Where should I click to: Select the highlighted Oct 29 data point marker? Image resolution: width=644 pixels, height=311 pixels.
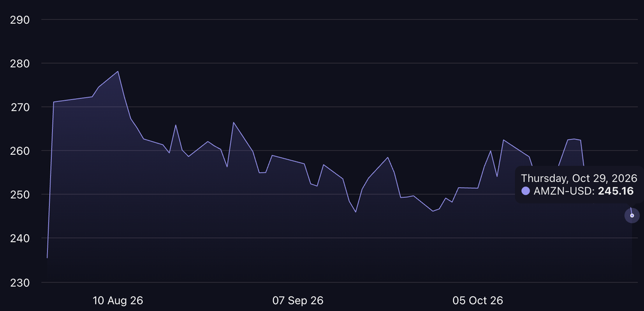(x=631, y=215)
